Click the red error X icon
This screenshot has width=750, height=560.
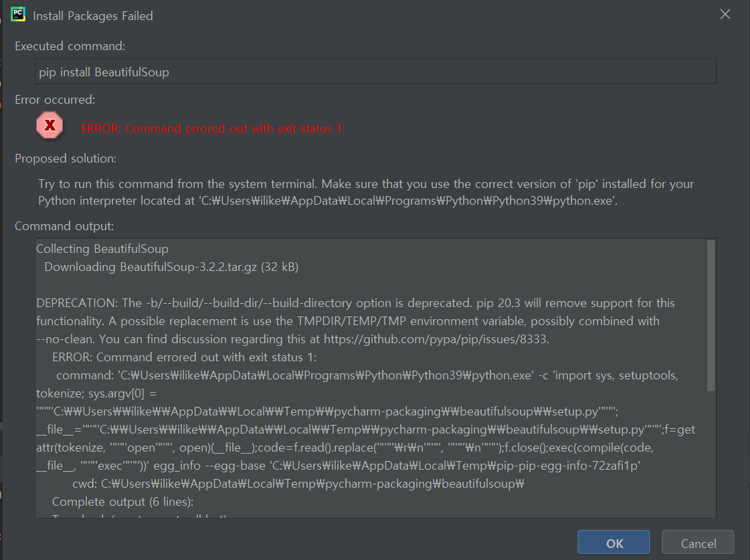tap(49, 125)
